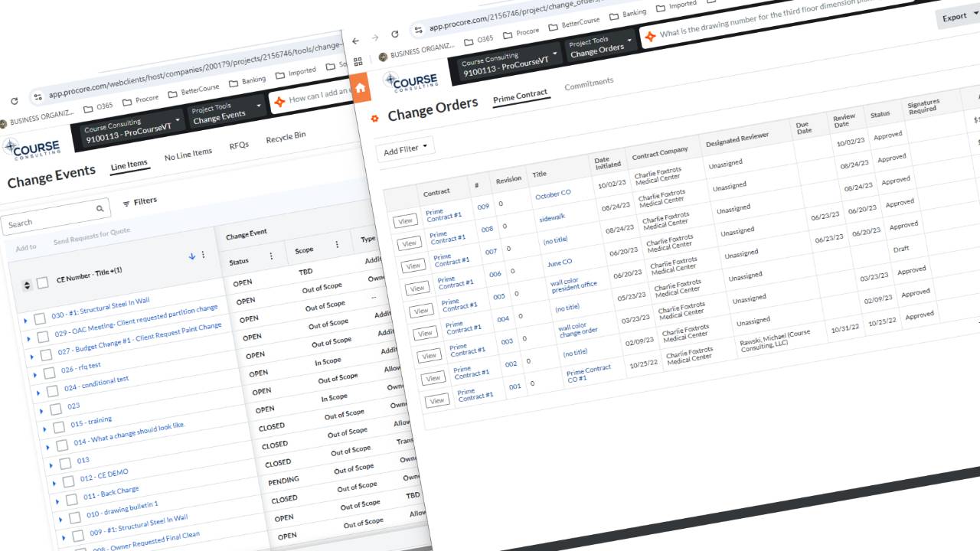Click the Procore Assist icon in Change Orders window

[651, 35]
